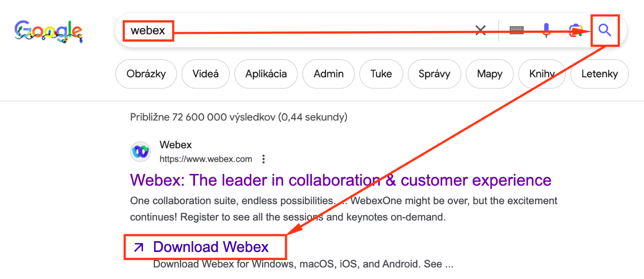This screenshot has width=644, height=279.
Task: Click the Webex favicon in result
Action: [140, 152]
